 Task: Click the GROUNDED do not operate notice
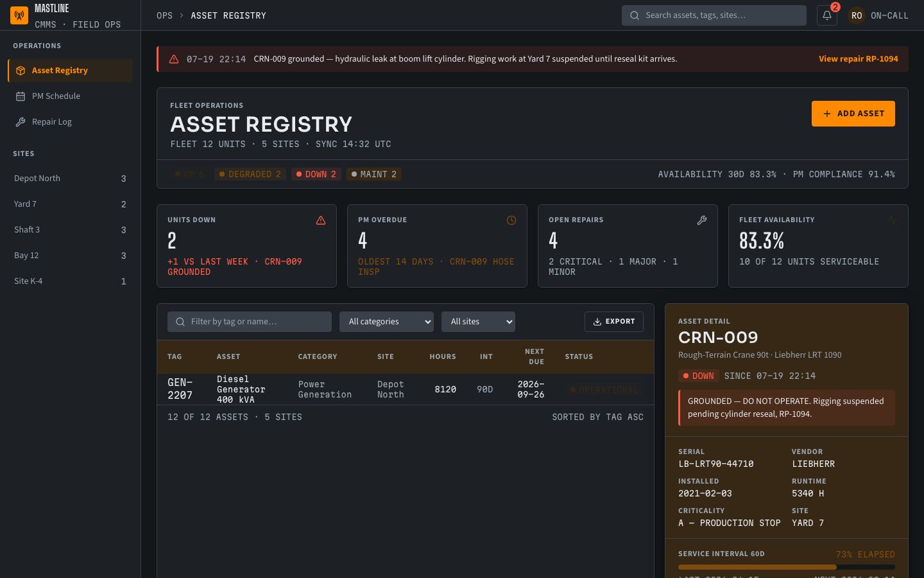[787, 408]
